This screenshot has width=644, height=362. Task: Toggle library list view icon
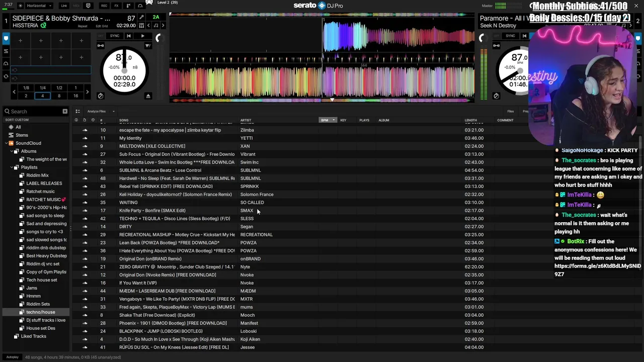(77, 111)
